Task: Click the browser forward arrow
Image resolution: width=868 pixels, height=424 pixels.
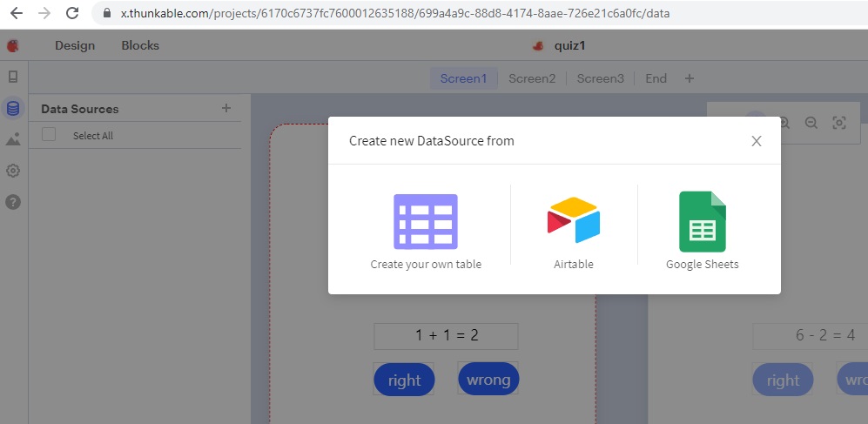Action: [44, 13]
